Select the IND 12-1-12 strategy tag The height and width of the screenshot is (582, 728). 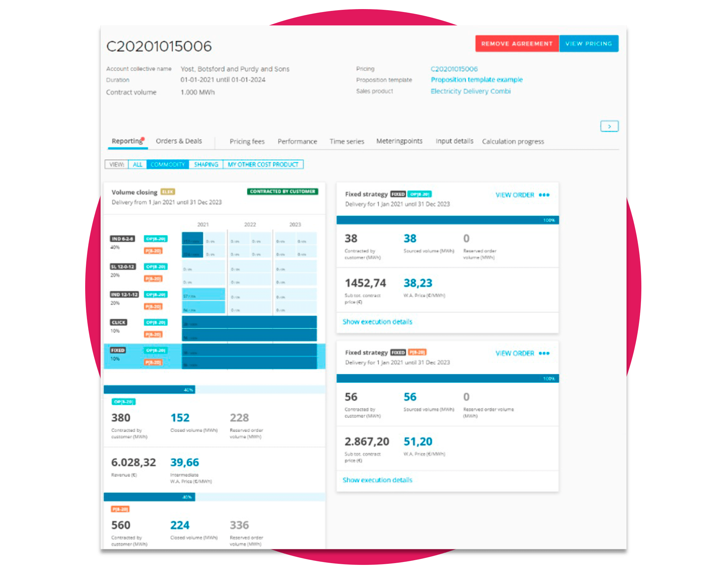124,295
